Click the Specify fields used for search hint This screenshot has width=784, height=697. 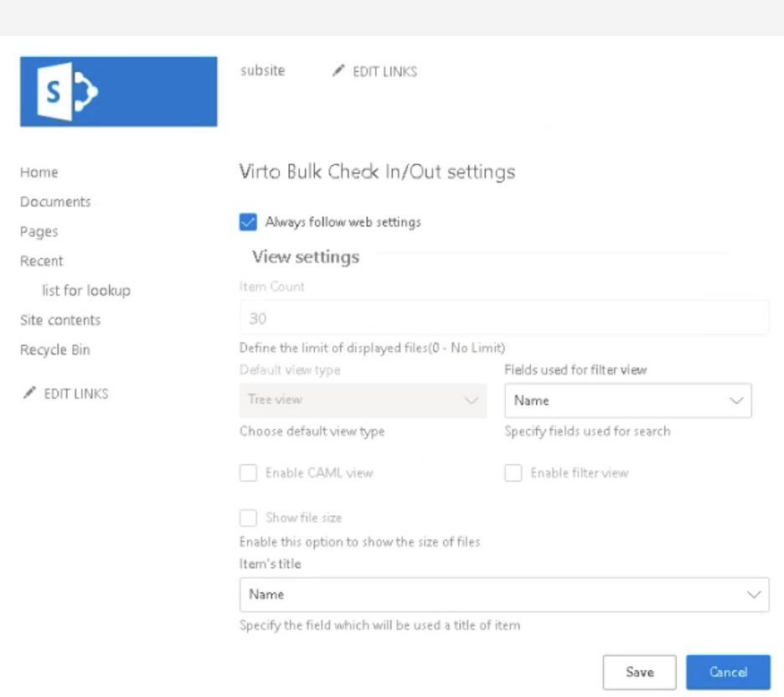(x=587, y=431)
